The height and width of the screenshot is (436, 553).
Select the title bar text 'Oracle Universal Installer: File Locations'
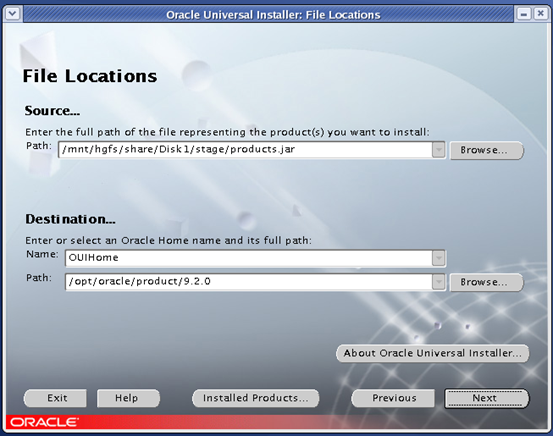(x=273, y=15)
